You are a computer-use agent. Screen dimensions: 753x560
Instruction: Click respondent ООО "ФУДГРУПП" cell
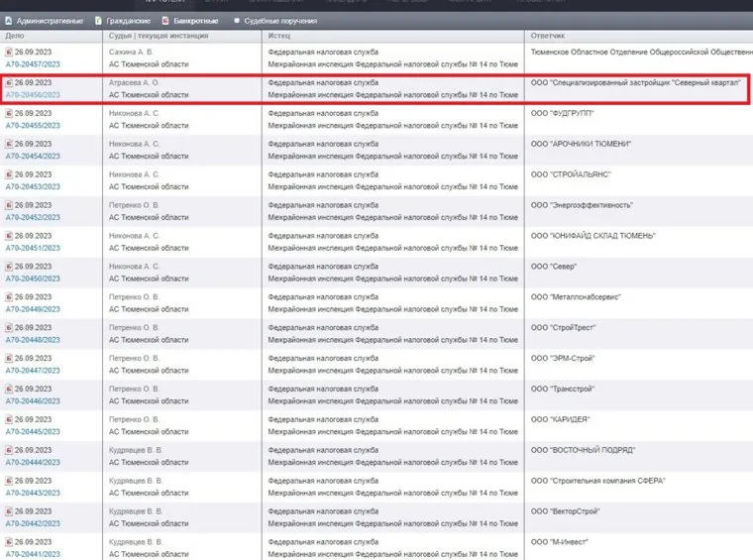(x=563, y=114)
